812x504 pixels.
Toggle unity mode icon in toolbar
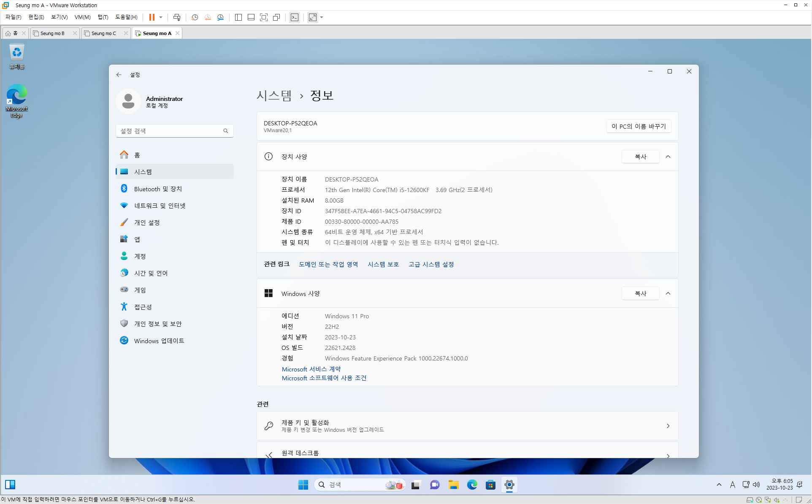tap(276, 17)
